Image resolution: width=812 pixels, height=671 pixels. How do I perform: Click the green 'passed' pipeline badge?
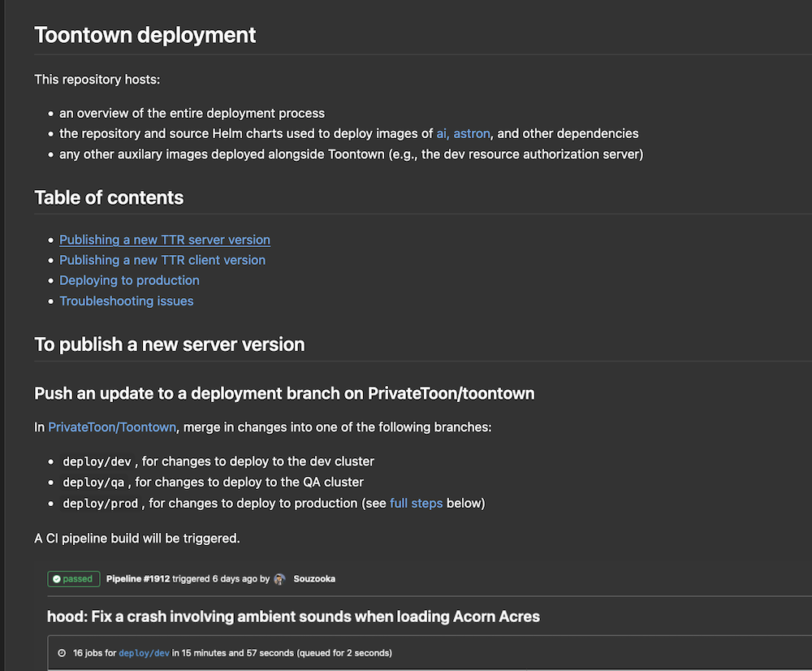click(74, 578)
